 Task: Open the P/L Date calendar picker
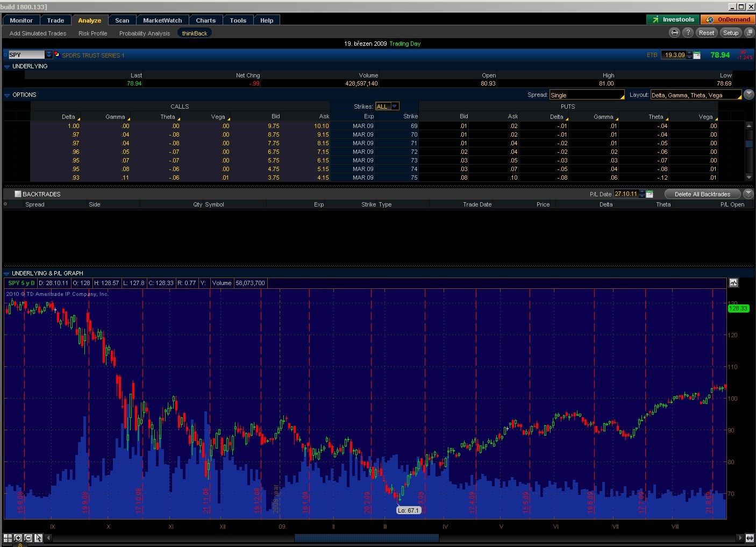coord(650,194)
